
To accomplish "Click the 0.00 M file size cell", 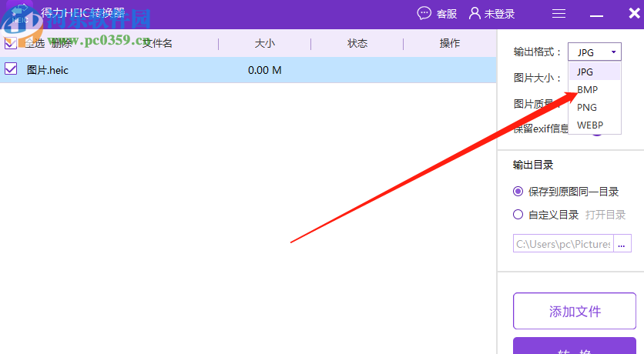I will point(264,70).
